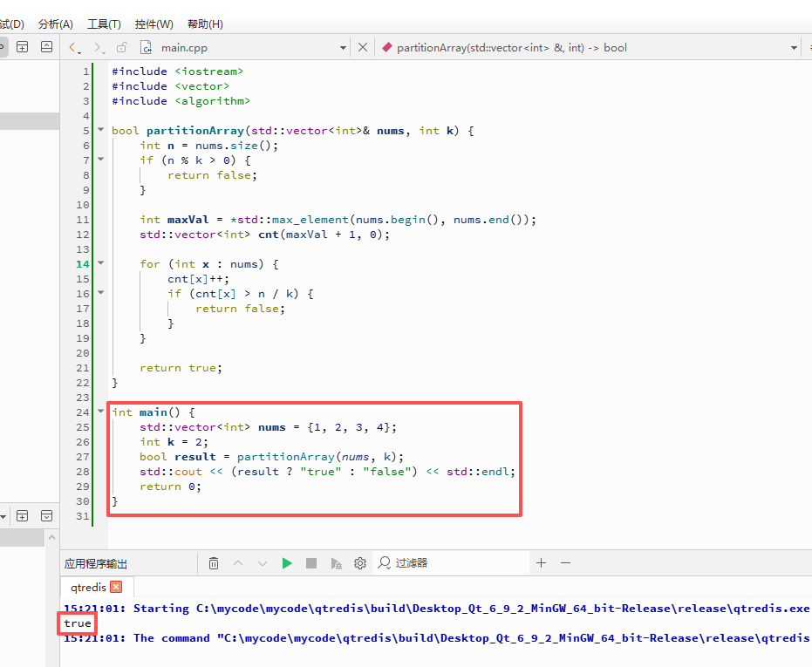Image resolution: width=812 pixels, height=667 pixels.
Task: Click the 'Starting C:\mycode' output line
Action: pos(436,609)
